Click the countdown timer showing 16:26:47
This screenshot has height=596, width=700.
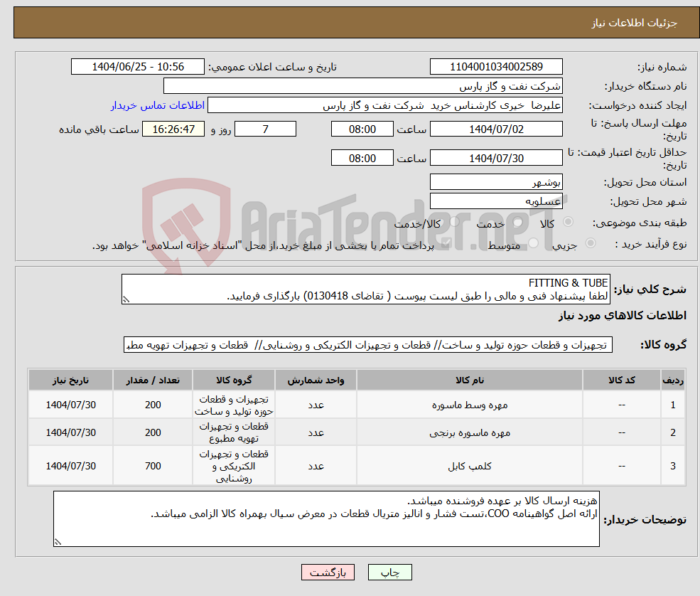tap(174, 129)
